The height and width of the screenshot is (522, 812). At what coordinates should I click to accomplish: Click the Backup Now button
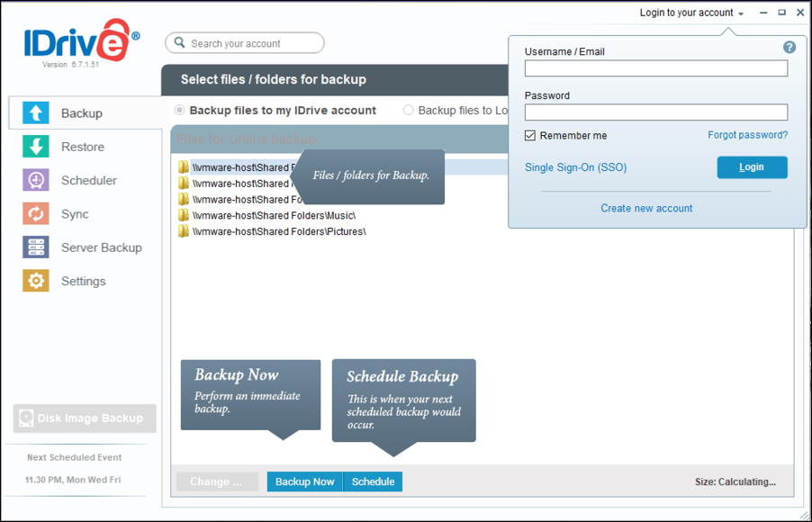(x=304, y=481)
